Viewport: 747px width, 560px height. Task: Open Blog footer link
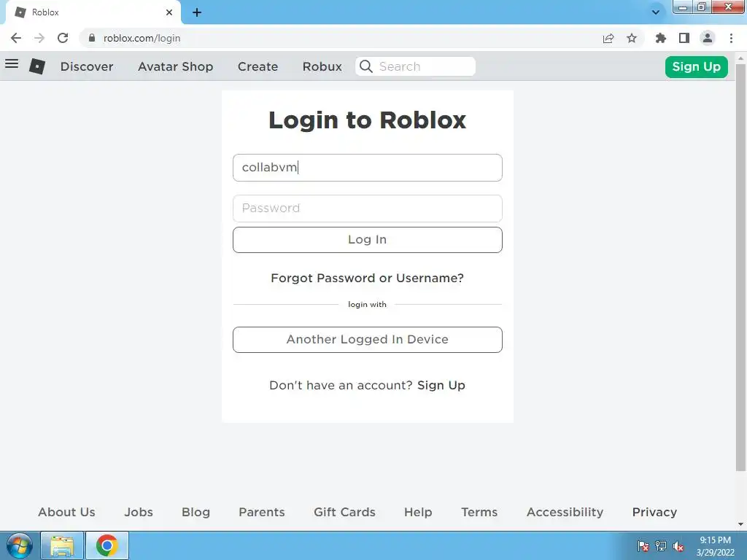click(x=196, y=512)
